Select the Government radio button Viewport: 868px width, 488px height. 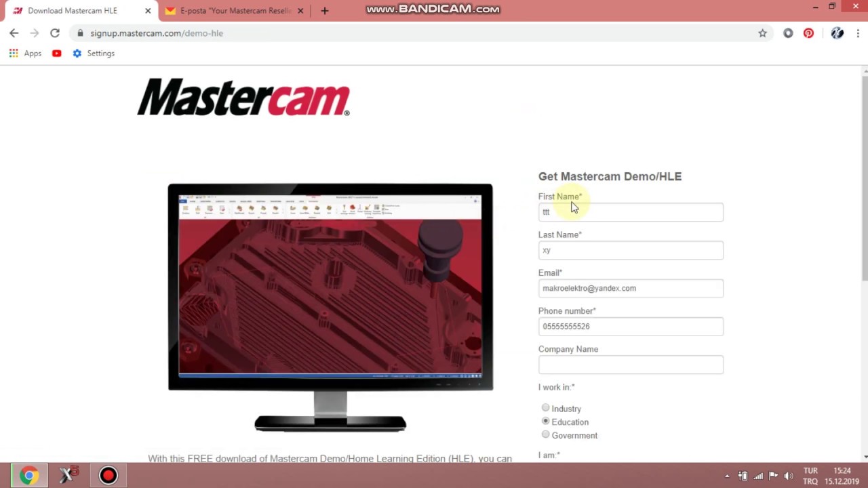545,434
